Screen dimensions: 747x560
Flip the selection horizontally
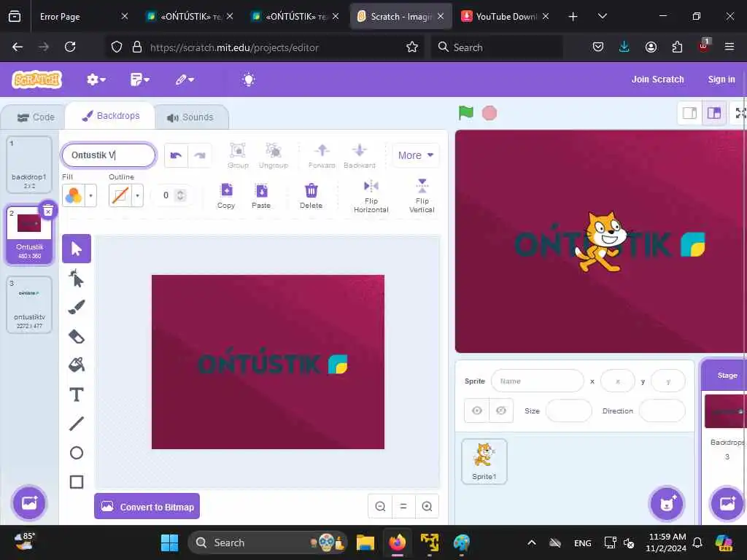[x=371, y=195]
